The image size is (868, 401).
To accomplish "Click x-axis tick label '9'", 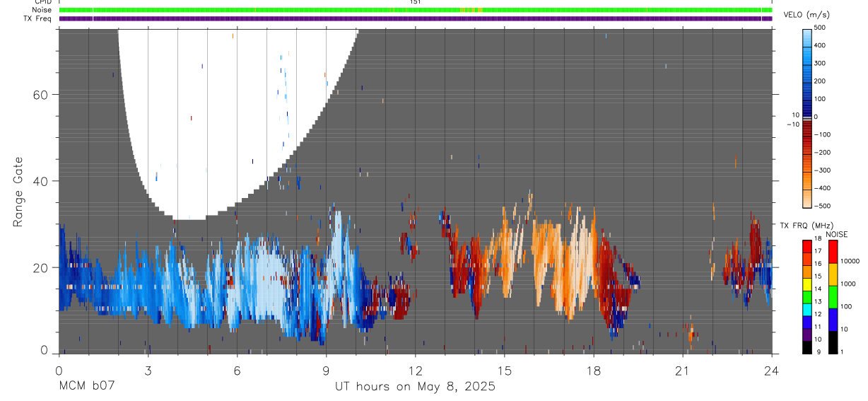I will [326, 370].
